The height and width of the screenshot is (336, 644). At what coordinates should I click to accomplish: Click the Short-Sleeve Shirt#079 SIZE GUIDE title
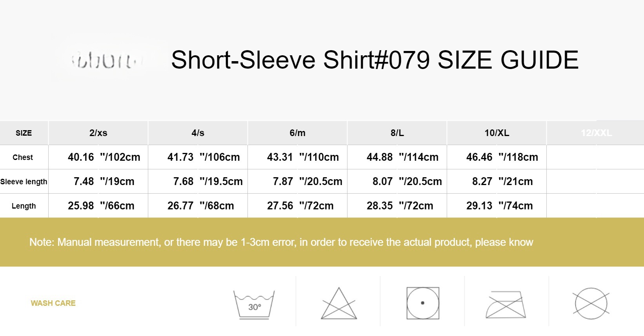click(x=375, y=60)
